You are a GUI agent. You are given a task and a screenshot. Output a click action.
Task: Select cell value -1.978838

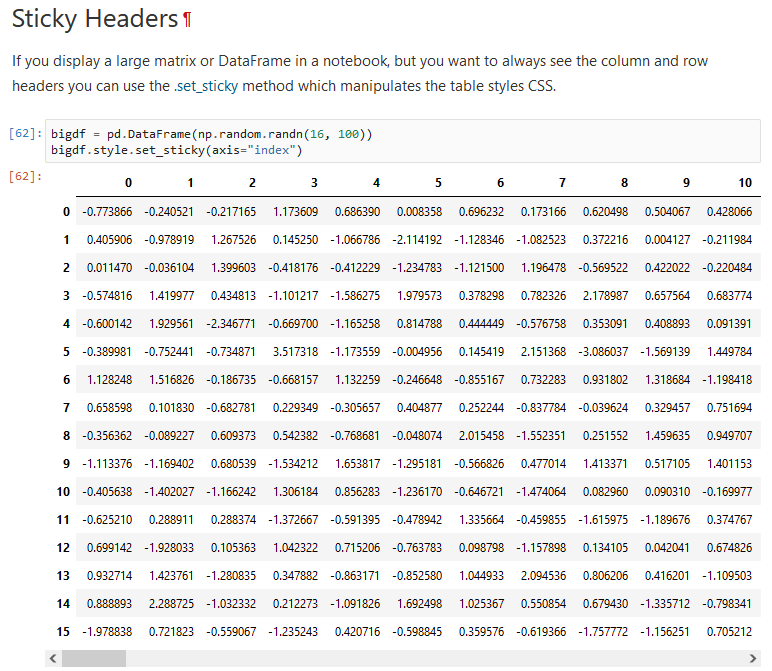coord(107,632)
